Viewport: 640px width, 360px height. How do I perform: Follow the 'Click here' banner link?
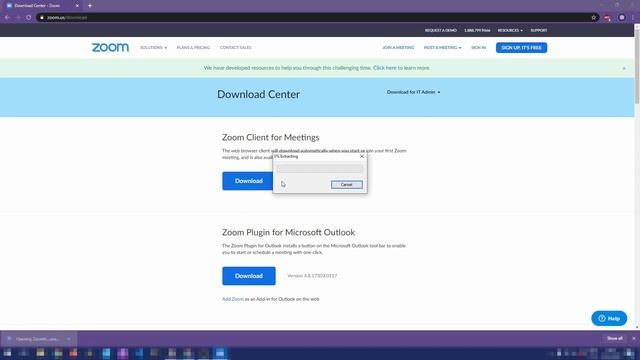384,68
